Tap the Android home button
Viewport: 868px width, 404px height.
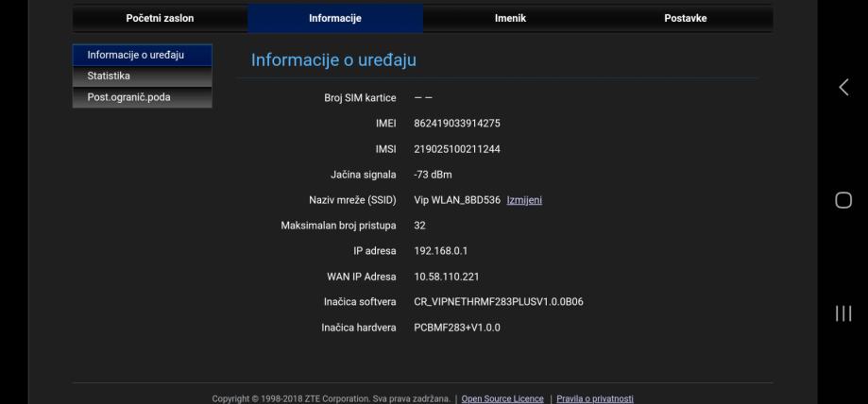coord(843,200)
